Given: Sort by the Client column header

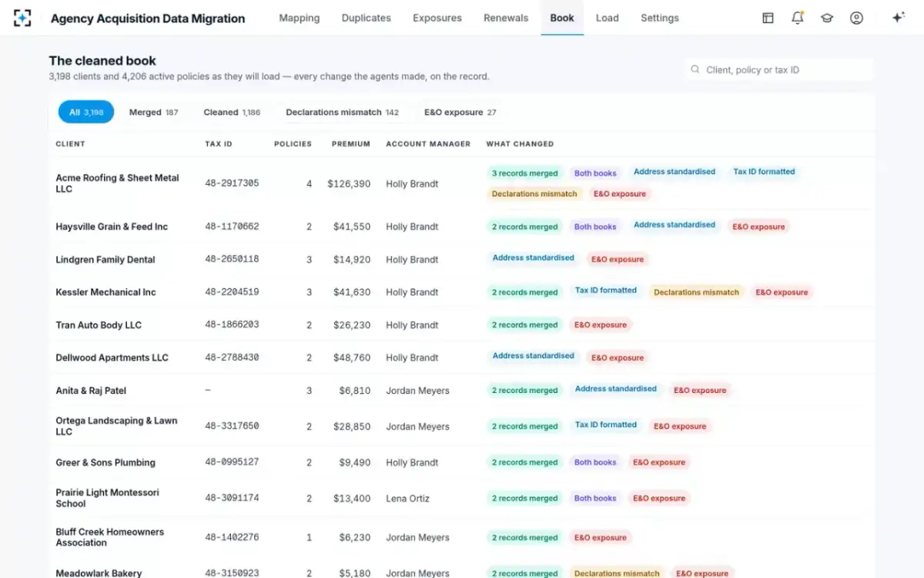Looking at the screenshot, I should (70, 144).
